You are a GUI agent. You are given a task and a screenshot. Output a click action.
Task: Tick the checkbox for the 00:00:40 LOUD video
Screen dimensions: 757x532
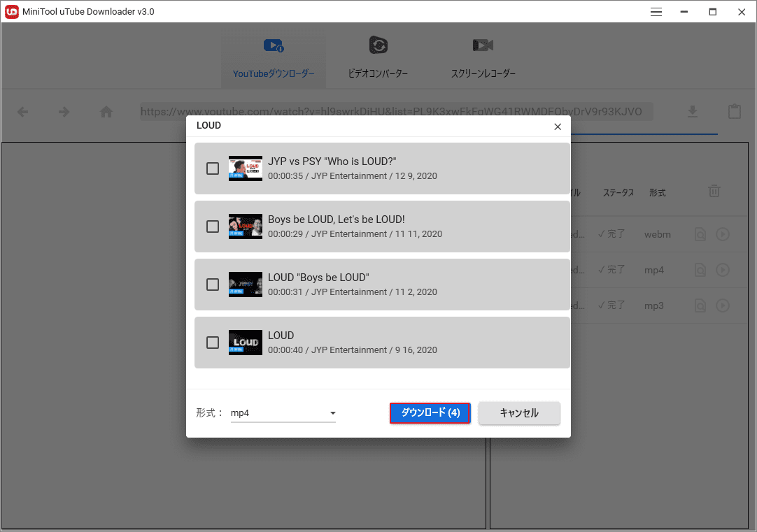[x=213, y=343]
